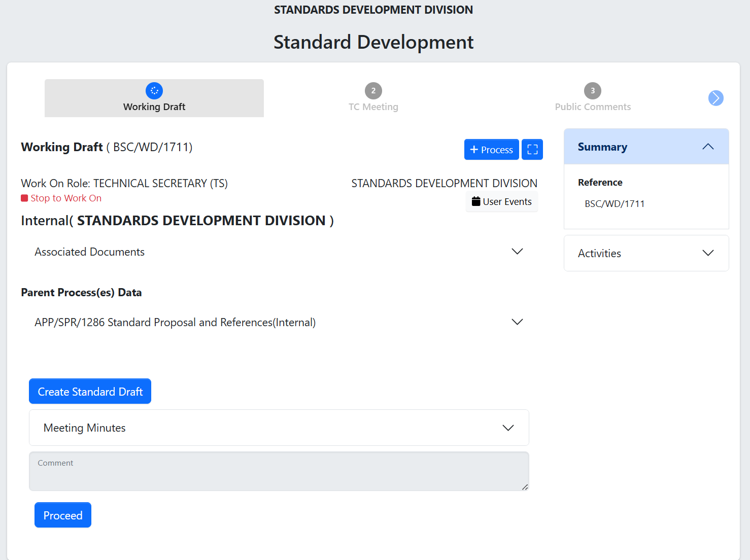
Task: Select the Working Draft step tab
Action: 154,107
